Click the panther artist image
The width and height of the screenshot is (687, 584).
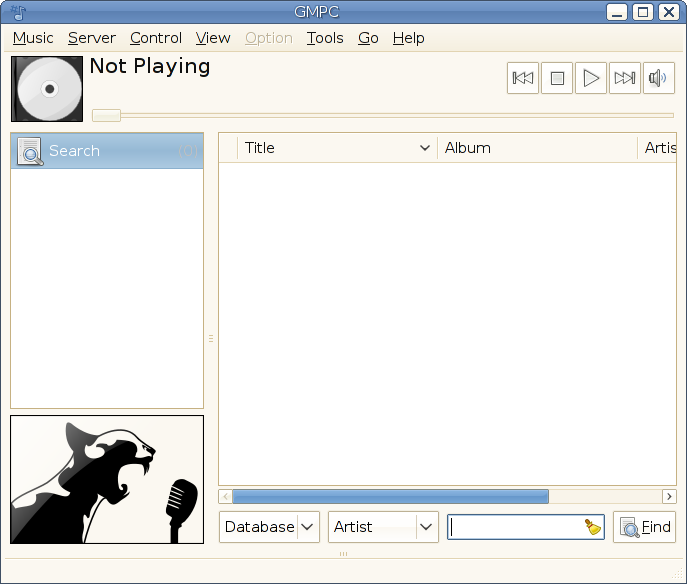107,479
